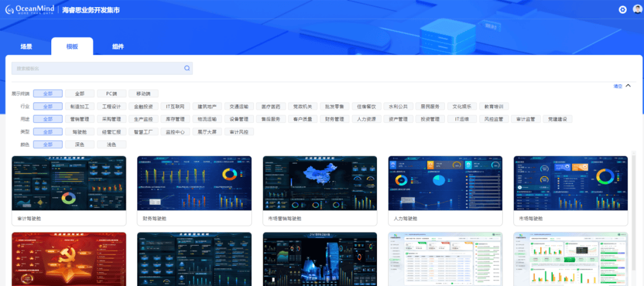The height and width of the screenshot is (286, 644).
Task: Filter display terminal by 移动端
Action: (143, 94)
